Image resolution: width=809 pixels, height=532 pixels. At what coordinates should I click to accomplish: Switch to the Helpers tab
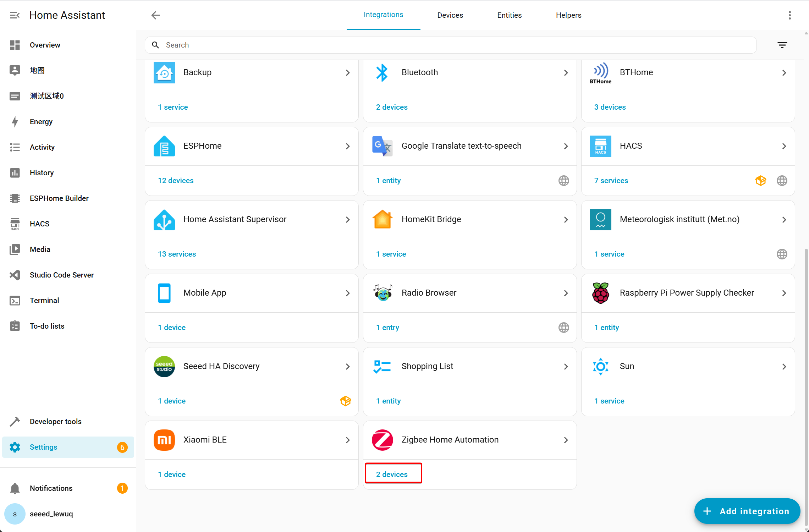568,15
